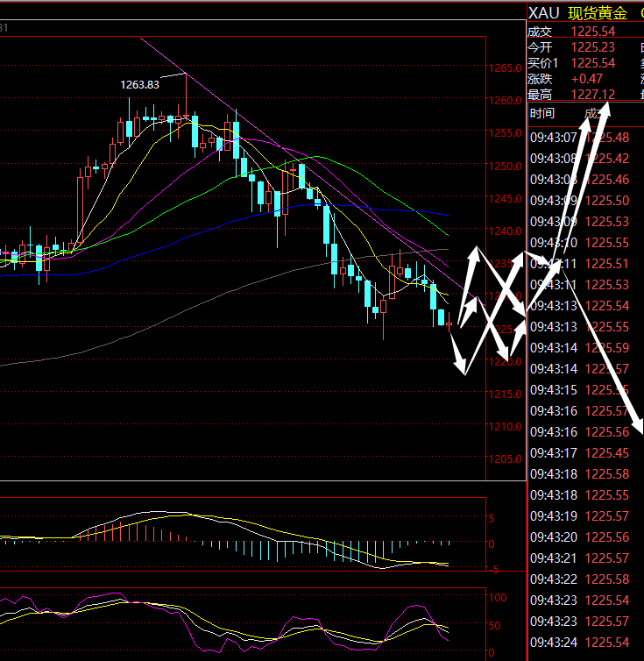644x661 pixels.
Task: Click the 1255.0 price axis label
Action: tap(505, 132)
